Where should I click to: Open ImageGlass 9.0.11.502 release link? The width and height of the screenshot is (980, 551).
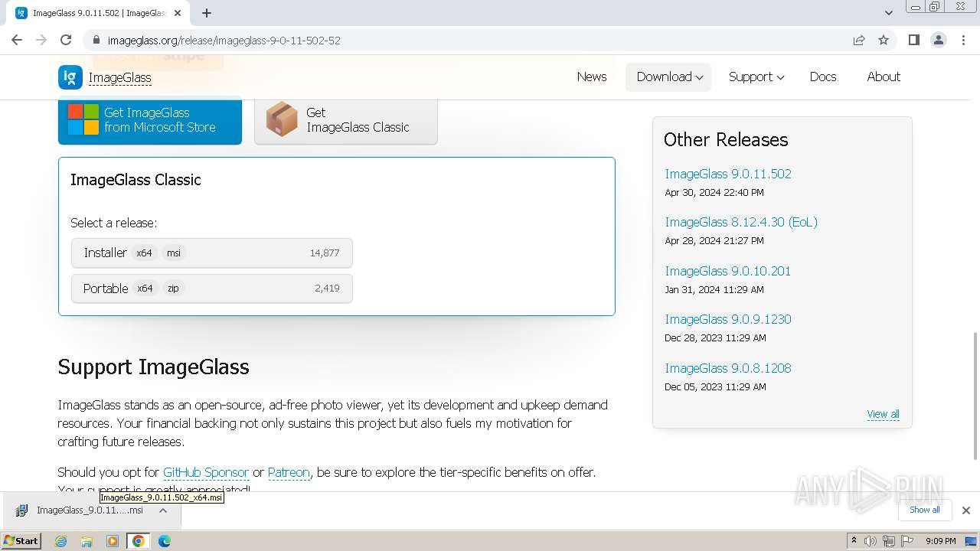click(728, 174)
